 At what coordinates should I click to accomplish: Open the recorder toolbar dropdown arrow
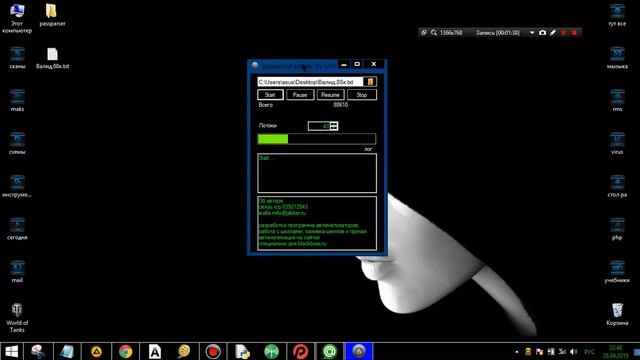[x=532, y=33]
